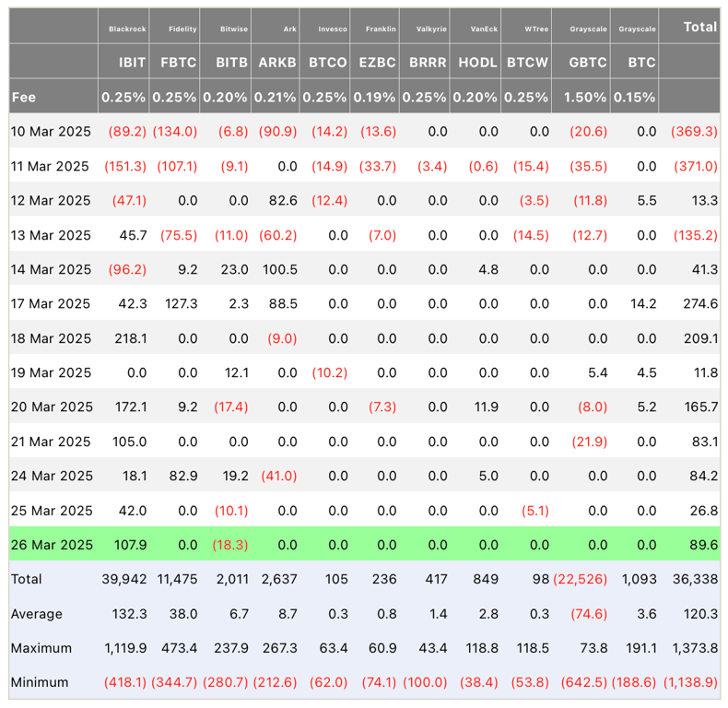Click the Total summary row label

click(27, 579)
